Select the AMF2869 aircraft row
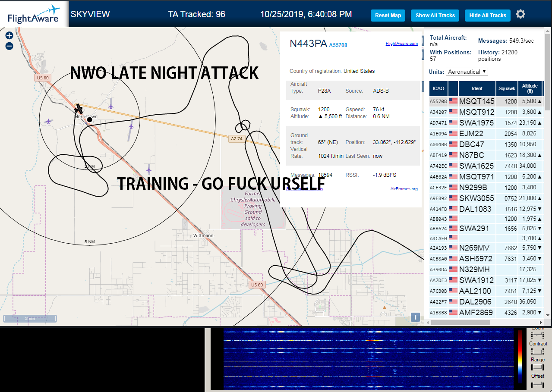Image resolution: width=552 pixels, height=392 pixels. tap(486, 313)
